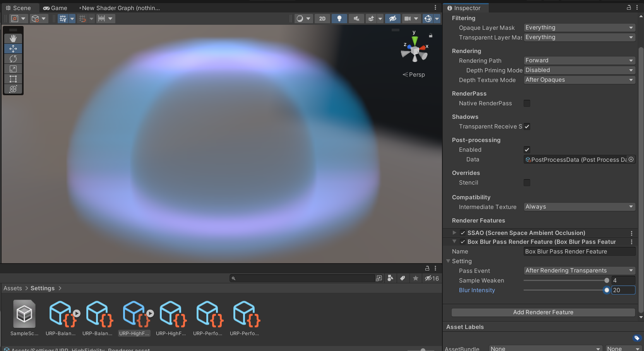Click the Assets breadcrumb
This screenshot has height=351, width=644.
(13, 288)
